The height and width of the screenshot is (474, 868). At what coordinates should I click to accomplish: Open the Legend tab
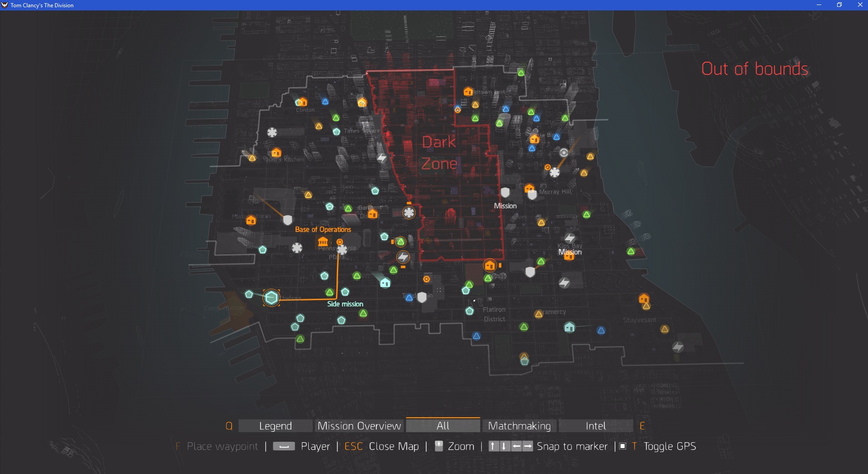click(275, 426)
